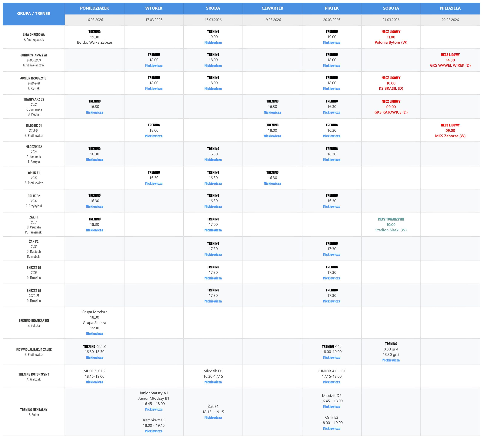Click Mickiewicza link in Orlik E1 Thursday training
Image resolution: width=483 pixels, height=448 pixels.
click(272, 184)
